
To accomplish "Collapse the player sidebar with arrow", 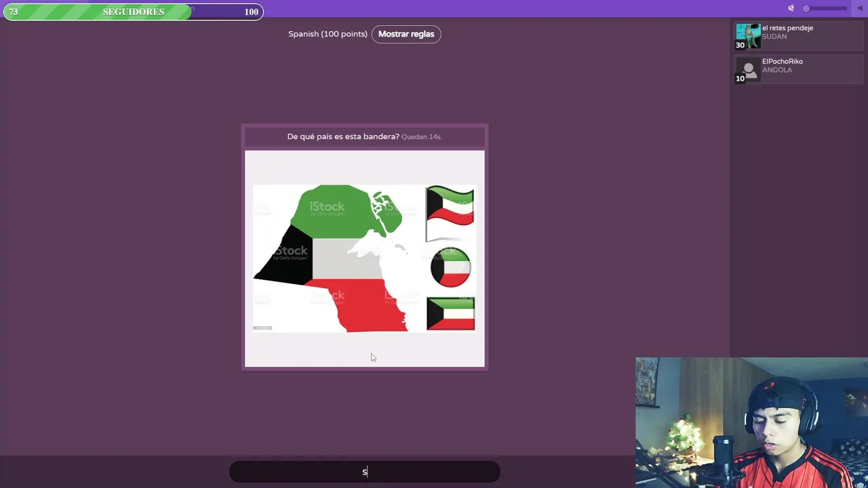I will click(860, 8).
